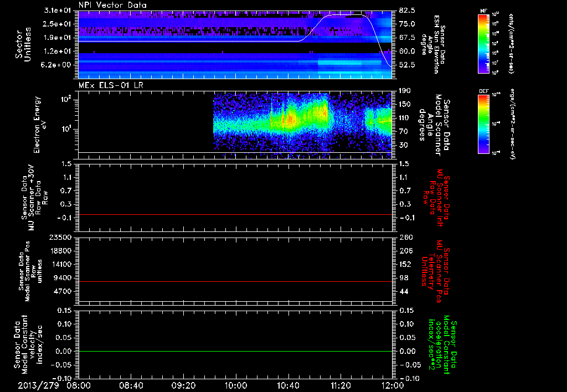Click the "ergs/(cm**2-sr-sec-eV)" units label
The height and width of the screenshot is (392, 567).
pos(512,124)
